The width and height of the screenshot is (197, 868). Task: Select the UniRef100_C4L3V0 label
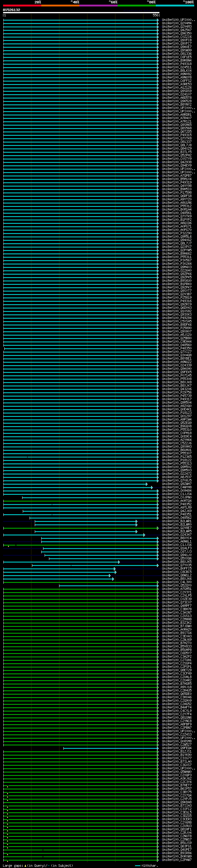pyautogui.click(x=177, y=582)
